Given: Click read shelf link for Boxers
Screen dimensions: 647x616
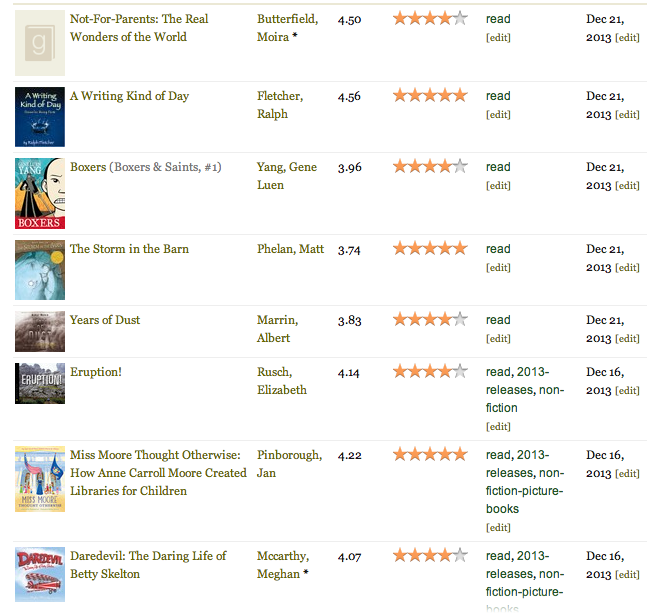Looking at the screenshot, I should 498,167.
